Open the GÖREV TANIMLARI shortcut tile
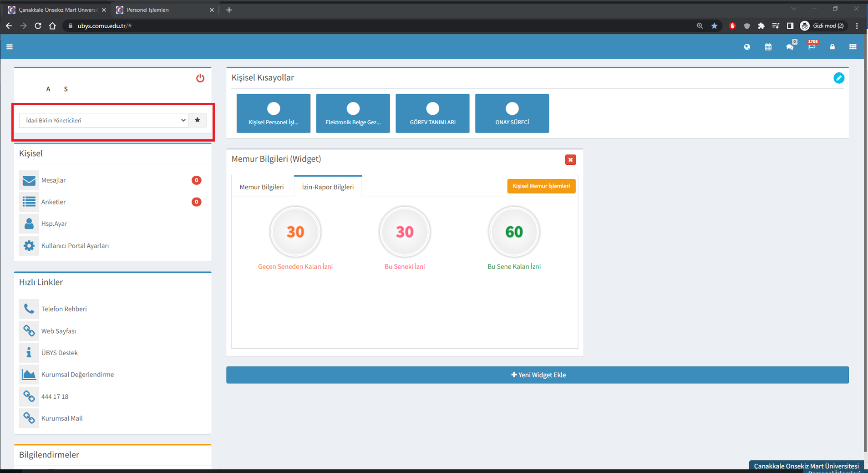Viewport: 868px width, 473px height. coord(432,113)
